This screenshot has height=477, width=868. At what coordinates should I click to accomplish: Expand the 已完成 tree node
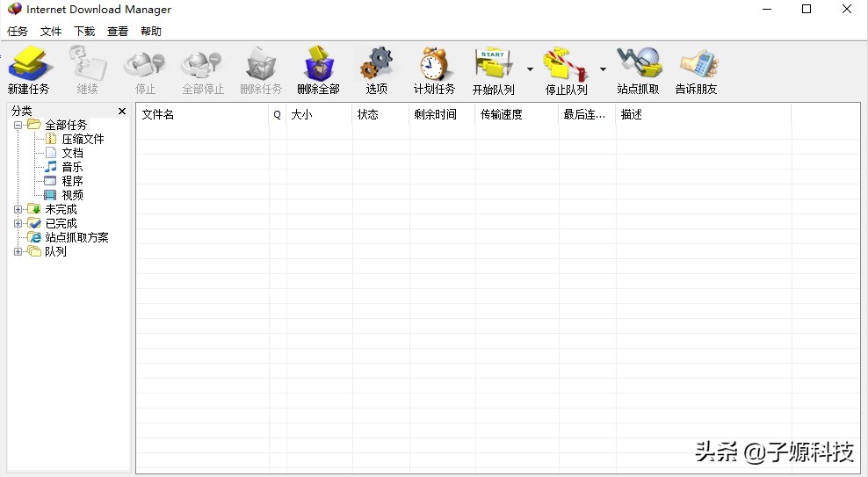pyautogui.click(x=18, y=223)
